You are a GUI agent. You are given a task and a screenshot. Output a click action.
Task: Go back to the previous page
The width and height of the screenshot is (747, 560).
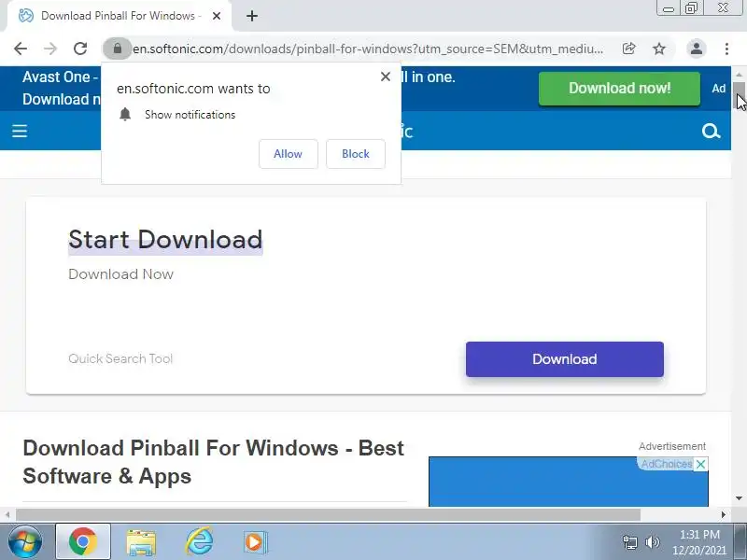[21, 49]
